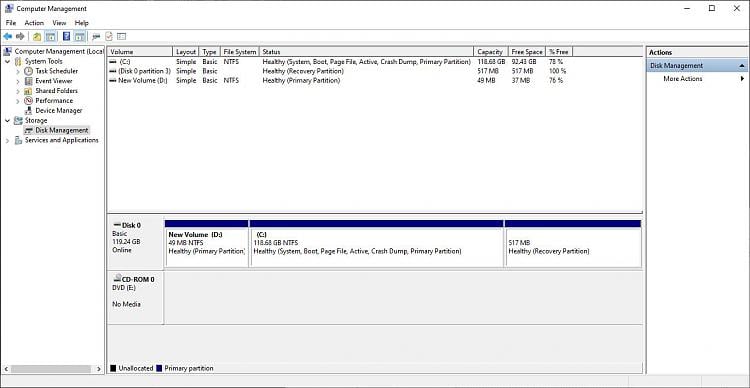Click the settings list toolbar icon

pyautogui.click(x=121, y=36)
